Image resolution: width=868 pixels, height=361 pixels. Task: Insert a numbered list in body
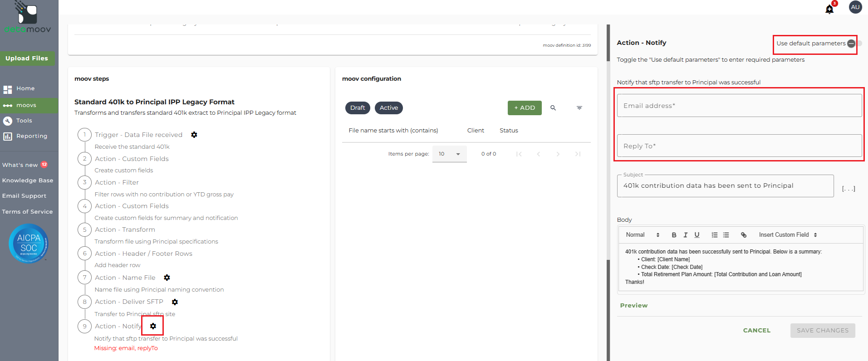tap(715, 235)
